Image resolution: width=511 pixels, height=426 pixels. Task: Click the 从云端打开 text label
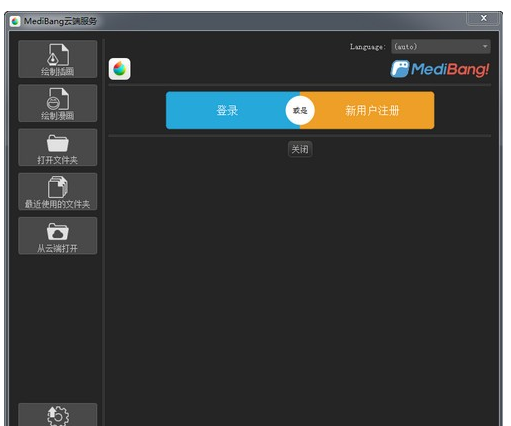[x=58, y=248]
